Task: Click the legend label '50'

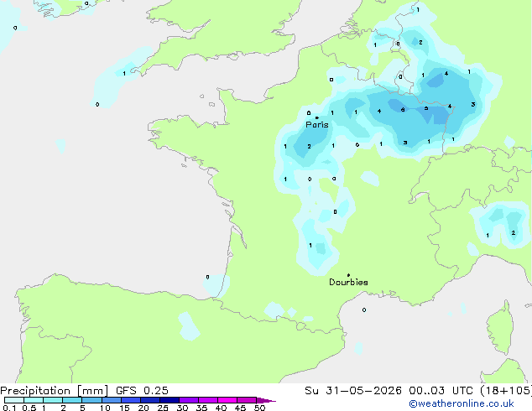Action: click(x=259, y=408)
